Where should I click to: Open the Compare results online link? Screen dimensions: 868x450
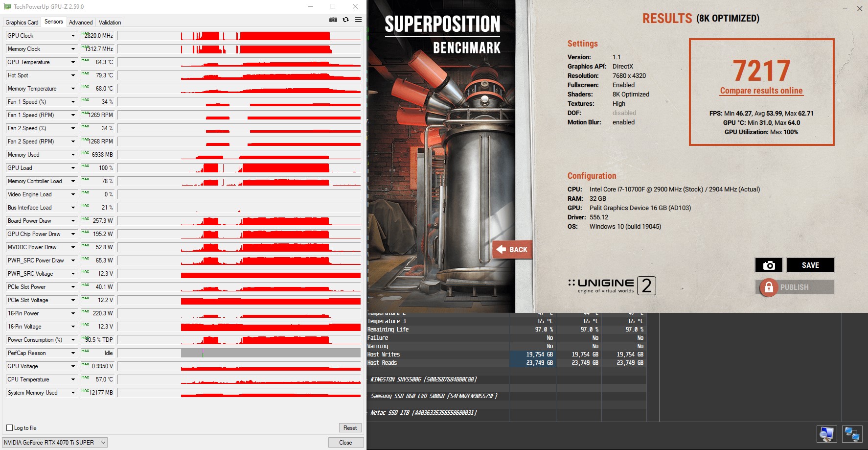point(761,91)
